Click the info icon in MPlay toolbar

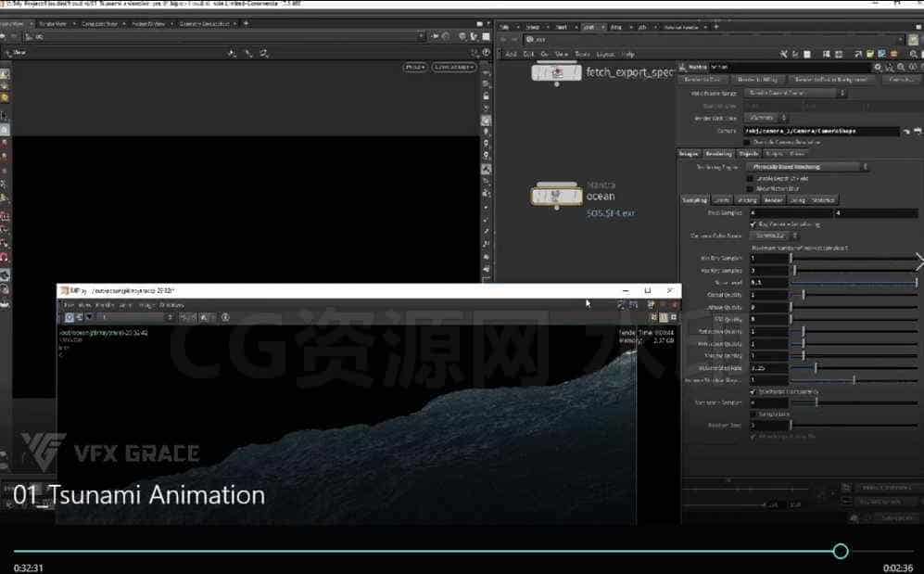[x=225, y=317]
